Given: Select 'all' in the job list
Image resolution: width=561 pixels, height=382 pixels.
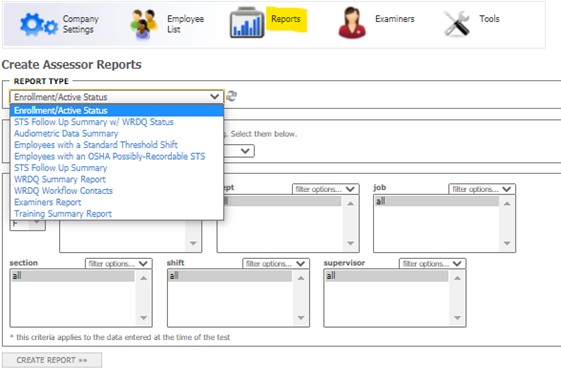Looking at the screenshot, I should 436,201.
